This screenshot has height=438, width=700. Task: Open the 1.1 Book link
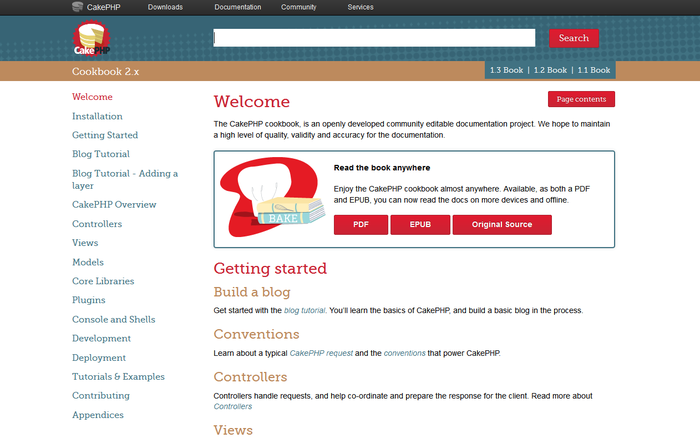click(x=594, y=70)
